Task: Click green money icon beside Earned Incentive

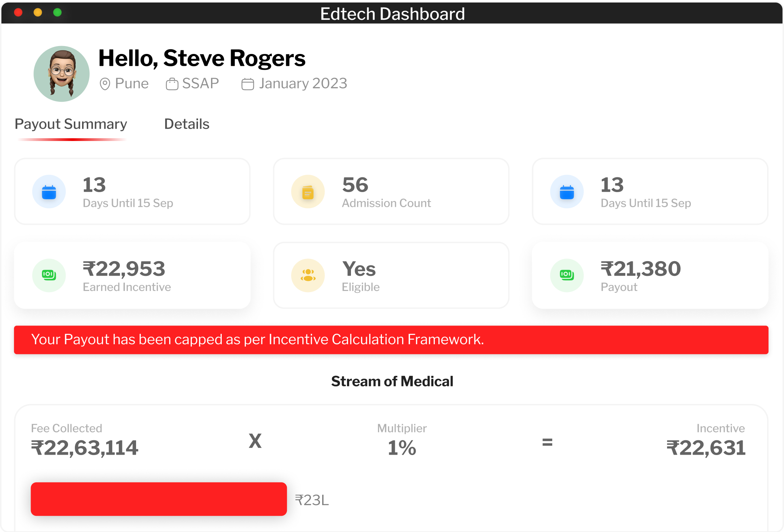Action: pyautogui.click(x=49, y=276)
